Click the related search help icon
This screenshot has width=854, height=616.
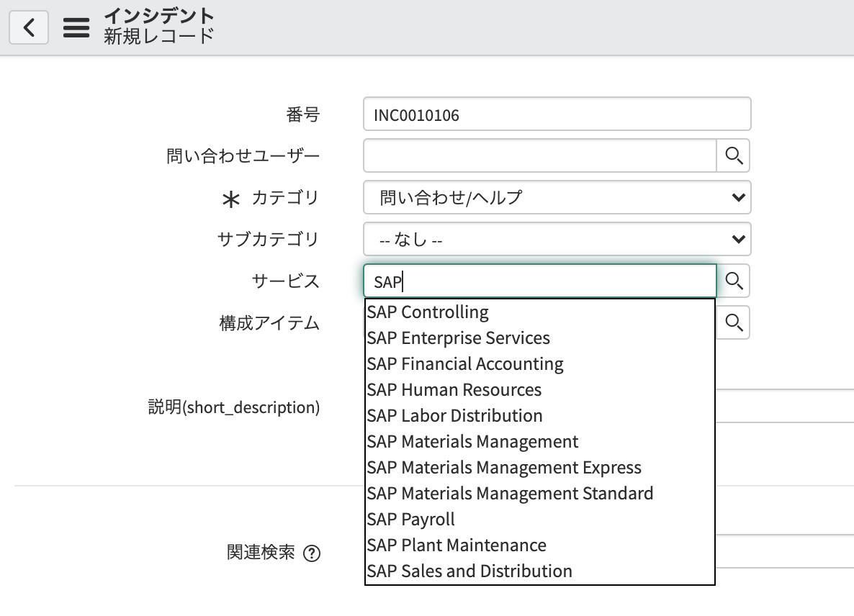tap(312, 553)
